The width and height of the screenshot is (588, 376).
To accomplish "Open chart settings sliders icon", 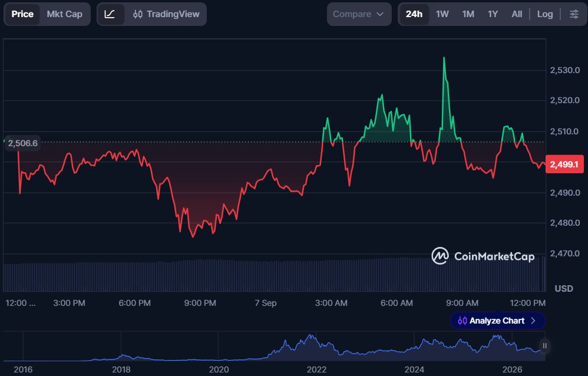I will tap(574, 14).
